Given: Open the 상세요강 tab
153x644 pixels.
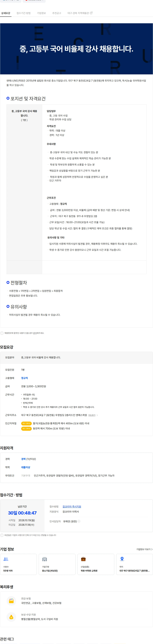Looking at the screenshot, I should pyautogui.click(x=6, y=13).
